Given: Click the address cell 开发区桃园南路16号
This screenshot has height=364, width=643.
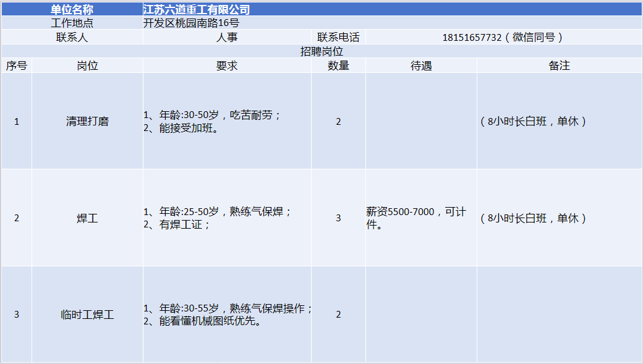Looking at the screenshot, I should pyautogui.click(x=191, y=23).
